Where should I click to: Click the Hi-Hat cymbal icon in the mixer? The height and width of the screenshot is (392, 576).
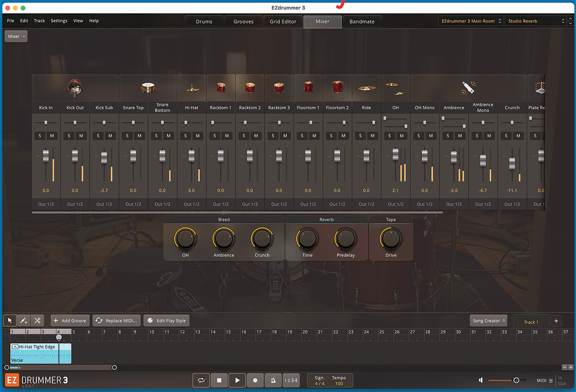pyautogui.click(x=192, y=88)
